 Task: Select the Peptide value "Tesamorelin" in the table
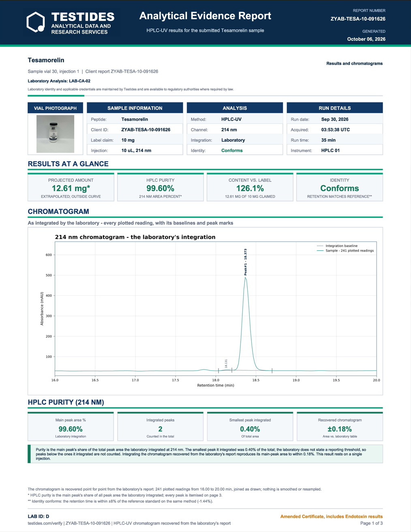point(135,120)
